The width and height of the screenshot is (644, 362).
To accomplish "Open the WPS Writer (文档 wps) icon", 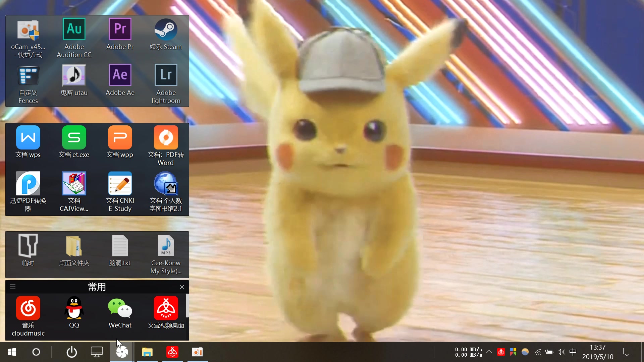I will pos(28,138).
